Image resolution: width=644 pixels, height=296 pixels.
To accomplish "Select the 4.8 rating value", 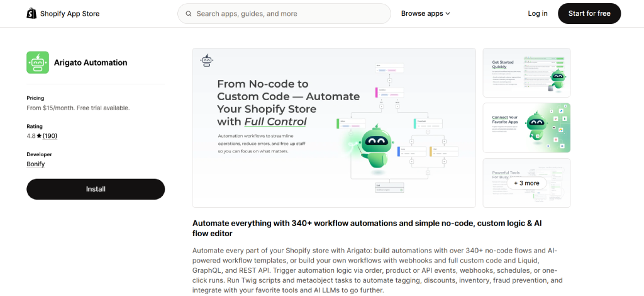I will pos(31,136).
